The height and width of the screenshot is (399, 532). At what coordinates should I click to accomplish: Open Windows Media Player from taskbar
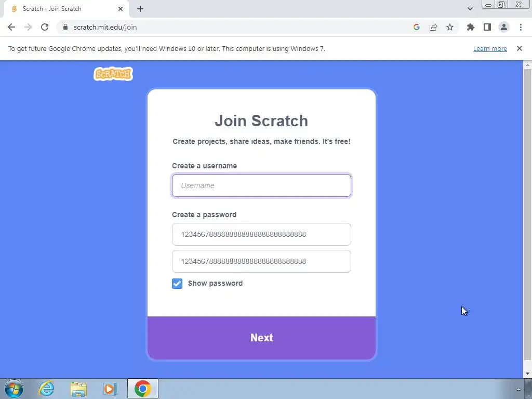[x=110, y=389]
